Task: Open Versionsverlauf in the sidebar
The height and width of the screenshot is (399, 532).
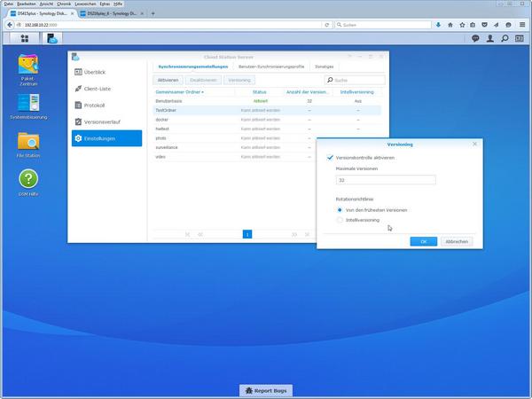Action: [x=107, y=121]
